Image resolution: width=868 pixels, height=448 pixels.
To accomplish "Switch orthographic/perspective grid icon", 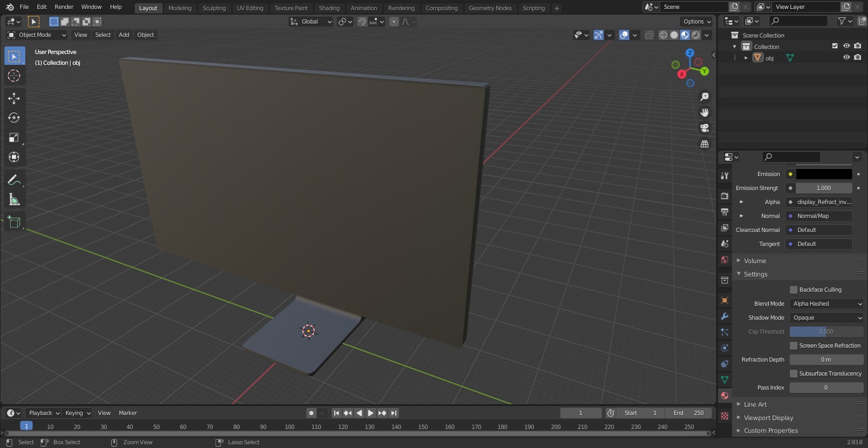I will click(x=704, y=144).
